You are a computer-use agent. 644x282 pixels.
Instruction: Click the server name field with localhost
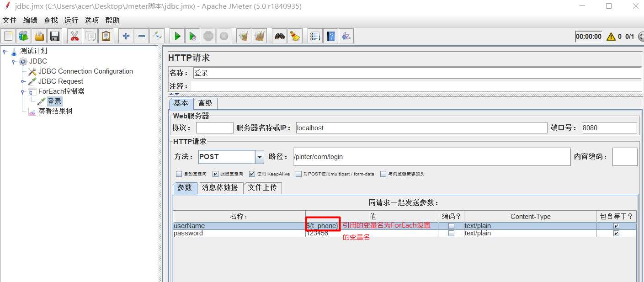[x=421, y=128]
